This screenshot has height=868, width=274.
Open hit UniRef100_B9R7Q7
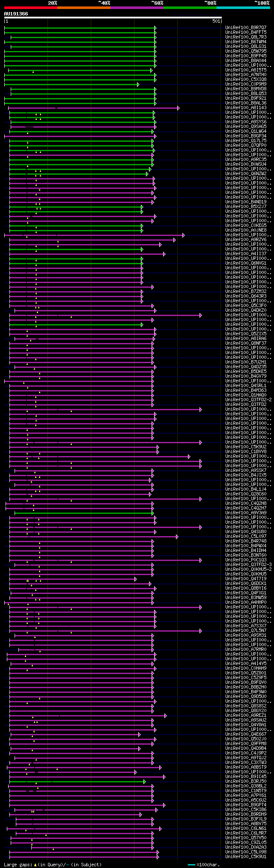point(246,28)
